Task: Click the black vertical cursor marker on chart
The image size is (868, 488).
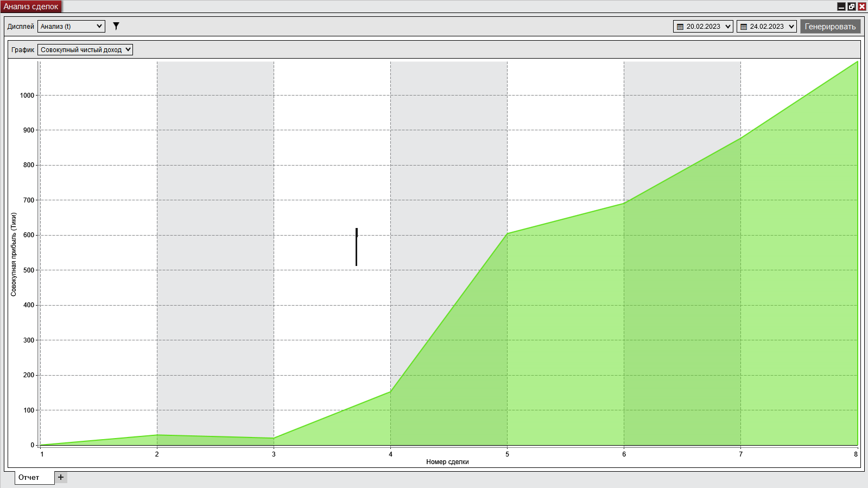Action: (356, 247)
